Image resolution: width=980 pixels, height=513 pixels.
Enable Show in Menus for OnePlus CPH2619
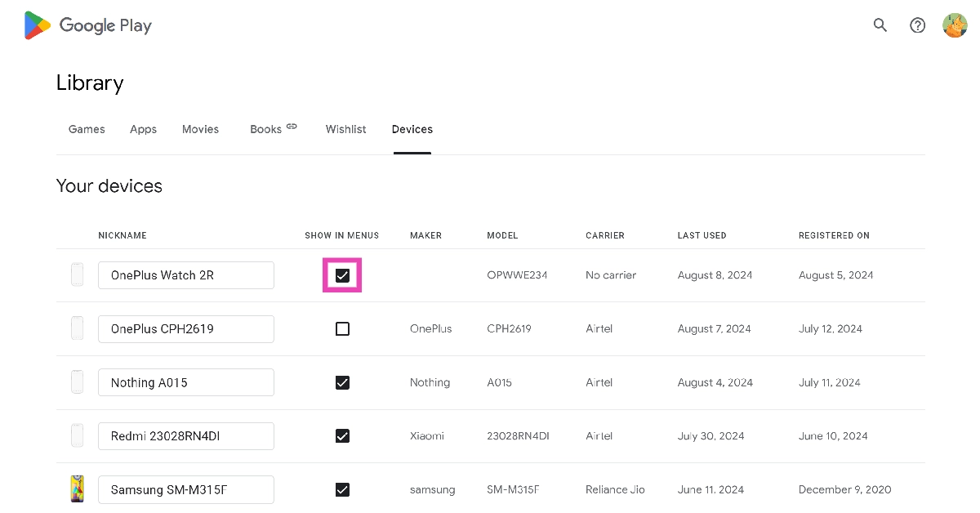click(x=342, y=328)
